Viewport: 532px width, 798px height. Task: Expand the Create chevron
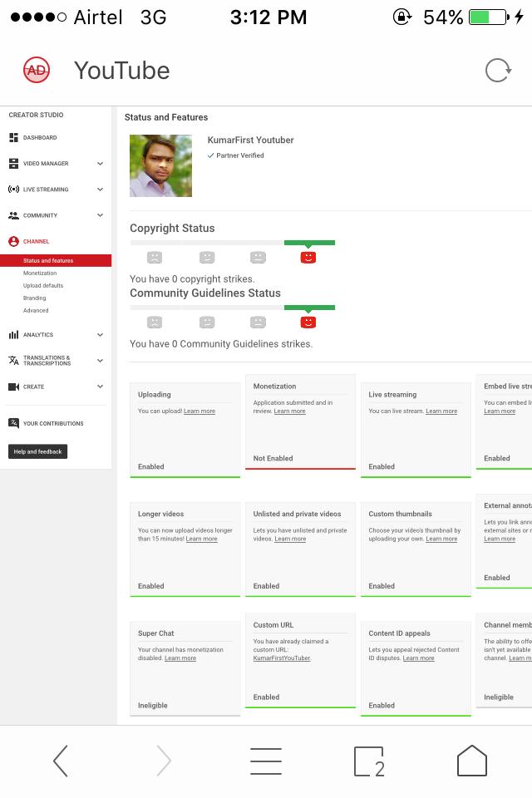pos(101,387)
